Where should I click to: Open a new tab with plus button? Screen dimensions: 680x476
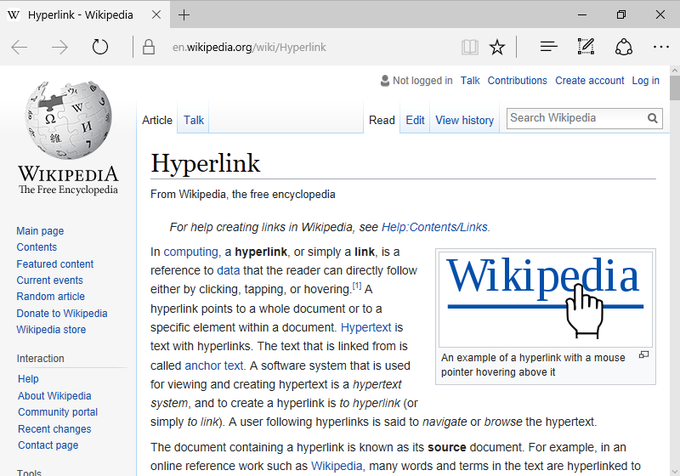coord(184,15)
